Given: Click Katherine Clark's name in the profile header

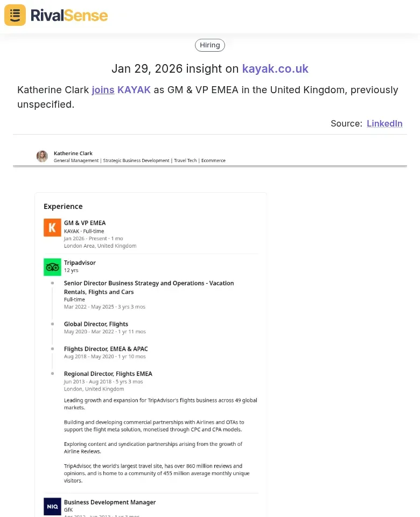Looking at the screenshot, I should pos(73,153).
